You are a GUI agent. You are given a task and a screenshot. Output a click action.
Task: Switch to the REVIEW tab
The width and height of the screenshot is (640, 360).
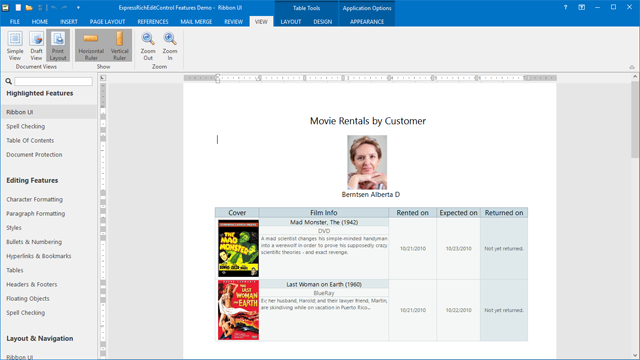233,22
